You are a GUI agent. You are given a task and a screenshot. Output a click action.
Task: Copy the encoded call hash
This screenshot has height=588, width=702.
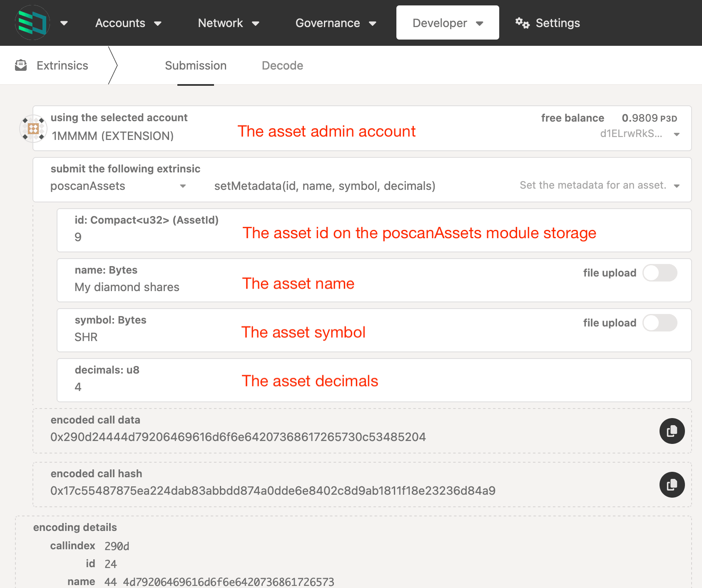click(672, 485)
